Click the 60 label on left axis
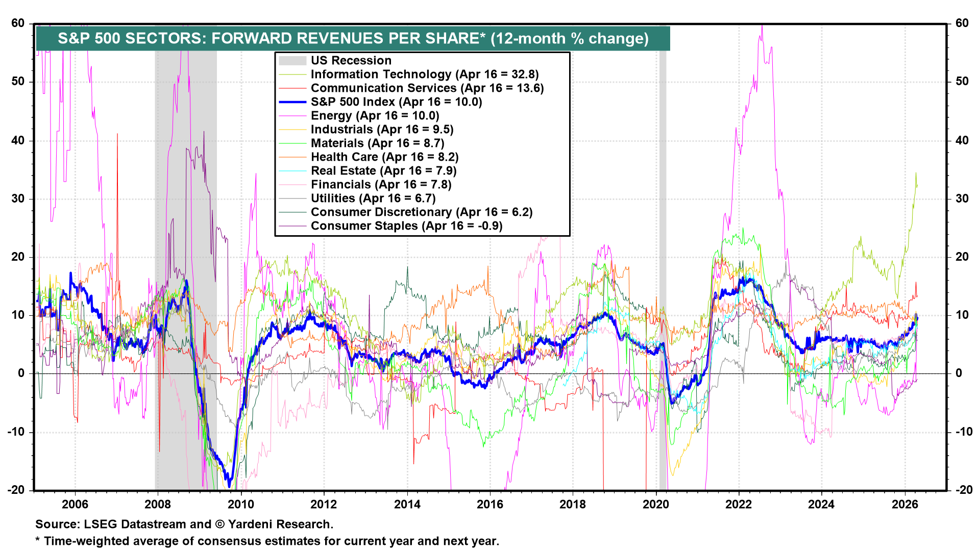Viewport: 980px width, 551px height. [x=18, y=23]
